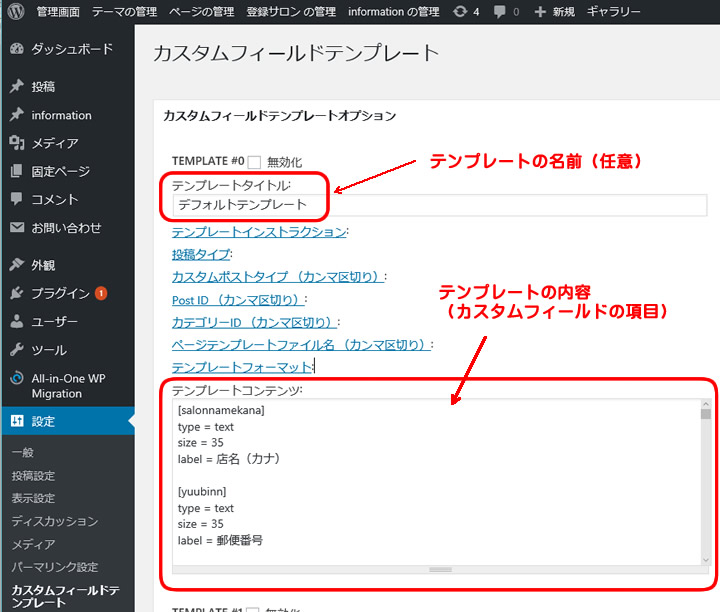Expand ページテンプレートファイル名 section
Viewport: 720px width, 612px height.
point(301,345)
